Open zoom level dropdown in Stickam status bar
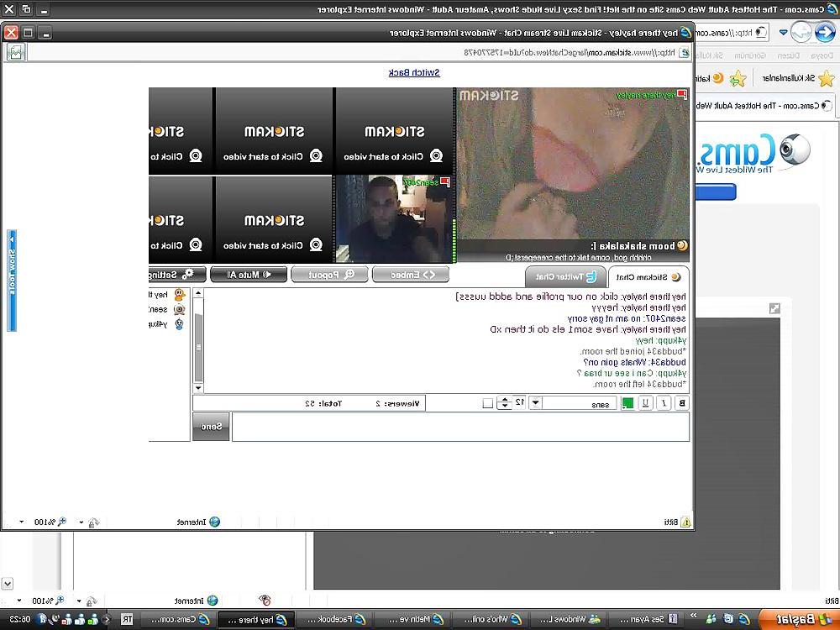 22,522
